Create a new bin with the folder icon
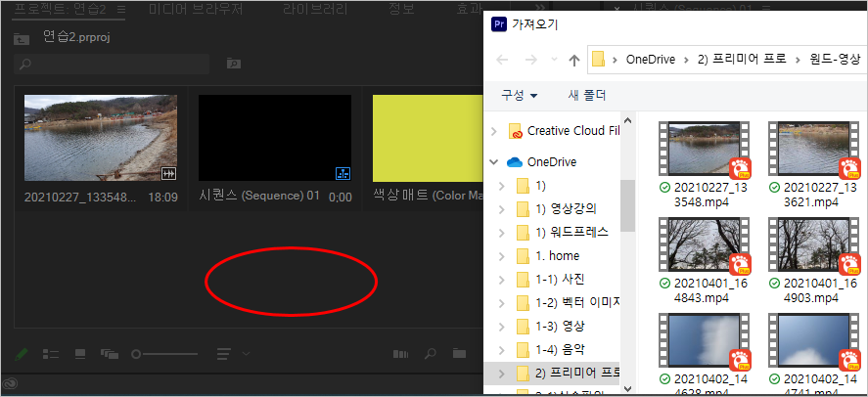Viewport: 868px width, 397px height. [x=459, y=353]
